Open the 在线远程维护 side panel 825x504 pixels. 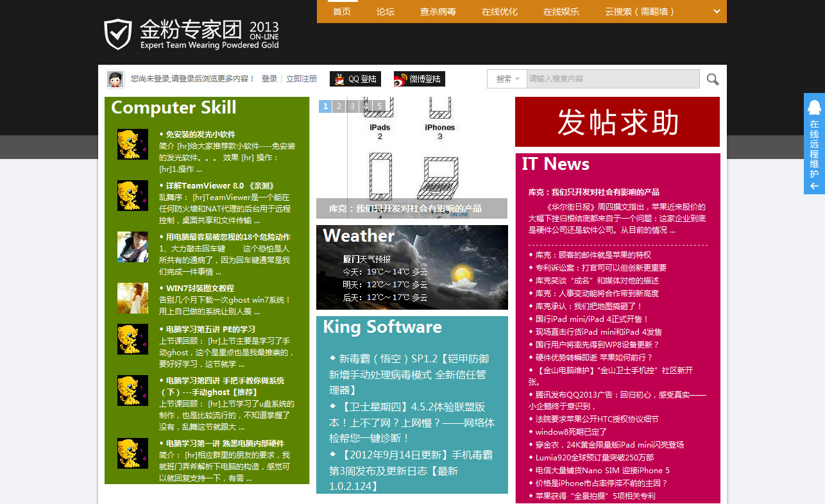pos(814,144)
